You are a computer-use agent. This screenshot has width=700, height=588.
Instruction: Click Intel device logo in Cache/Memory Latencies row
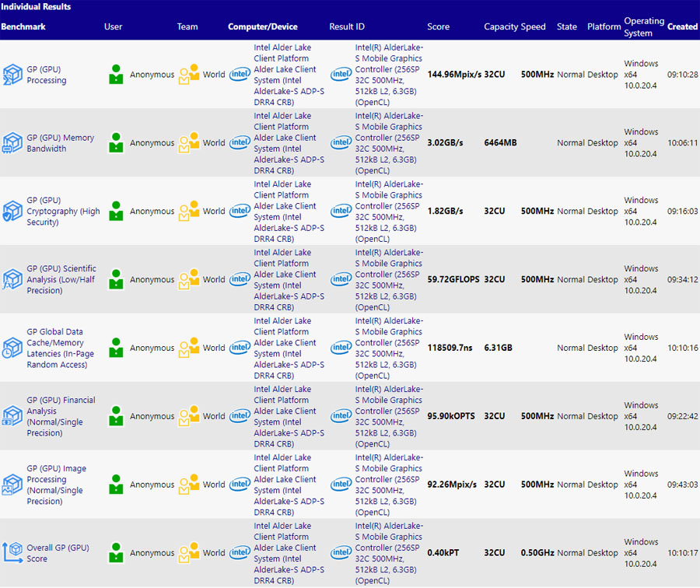(240, 348)
